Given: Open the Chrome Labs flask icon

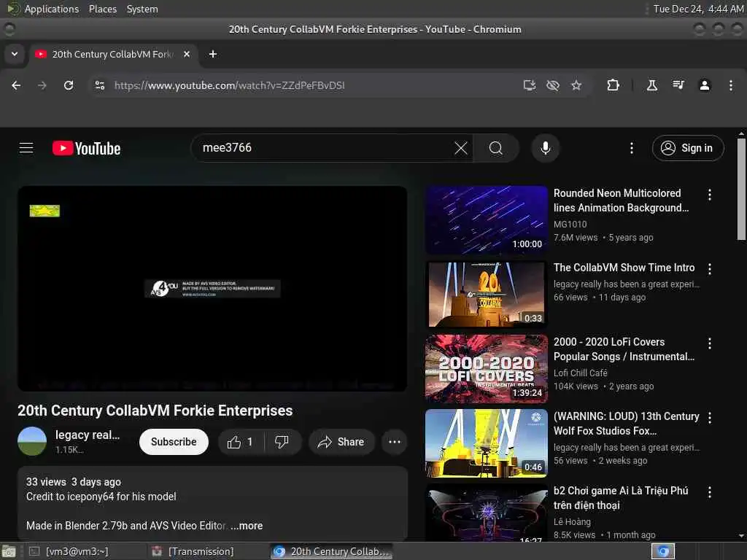Looking at the screenshot, I should click(651, 85).
